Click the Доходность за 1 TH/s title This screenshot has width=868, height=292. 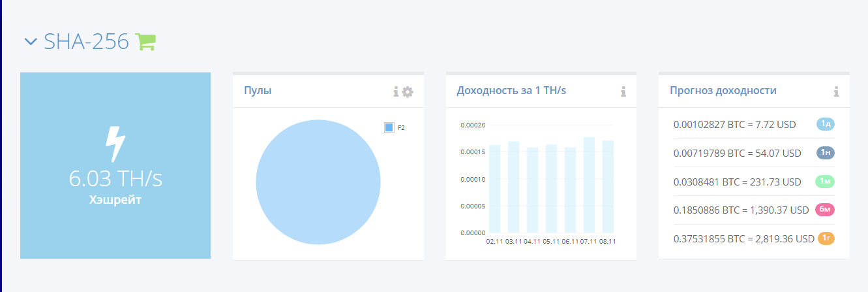coord(511,90)
